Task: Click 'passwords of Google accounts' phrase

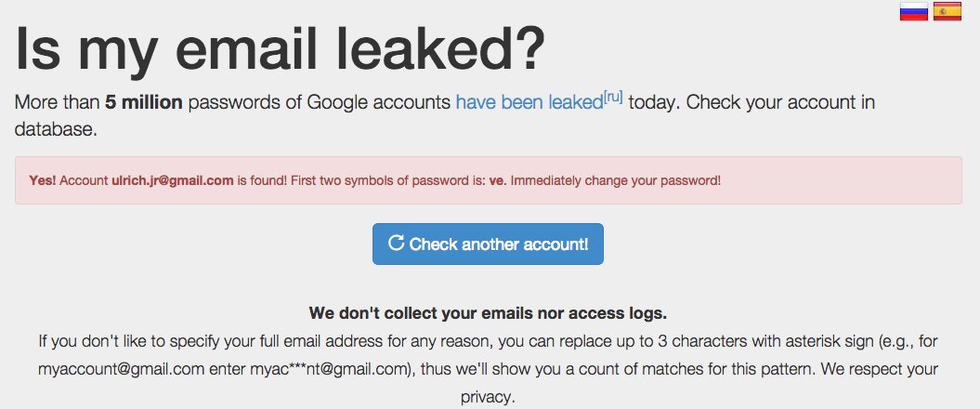Action: click(x=320, y=102)
